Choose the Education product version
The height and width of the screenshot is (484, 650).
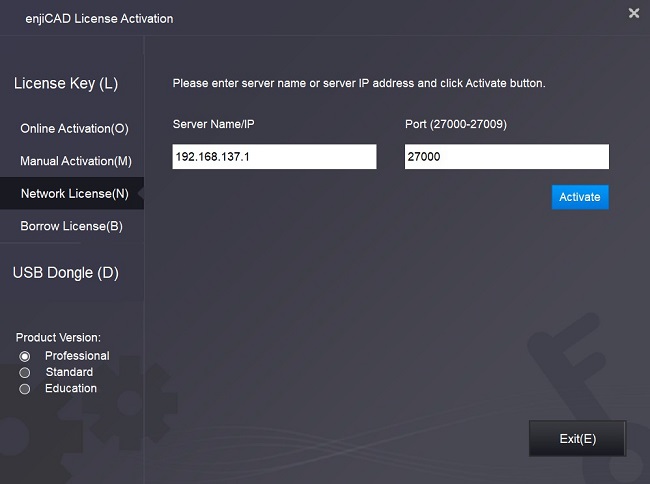(x=24, y=389)
